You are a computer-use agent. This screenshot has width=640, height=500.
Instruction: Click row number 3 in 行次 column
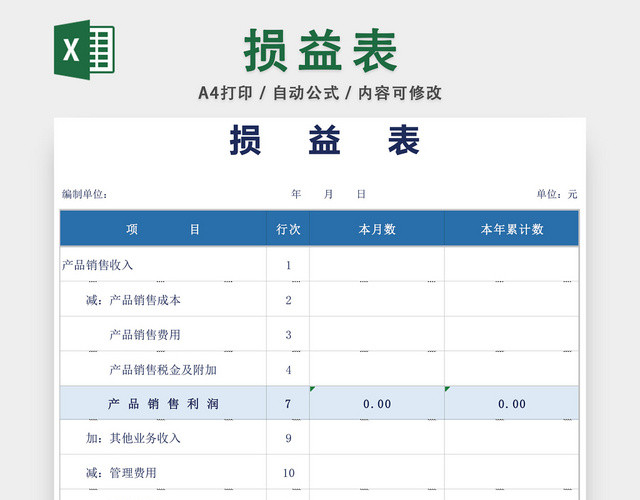(x=288, y=335)
